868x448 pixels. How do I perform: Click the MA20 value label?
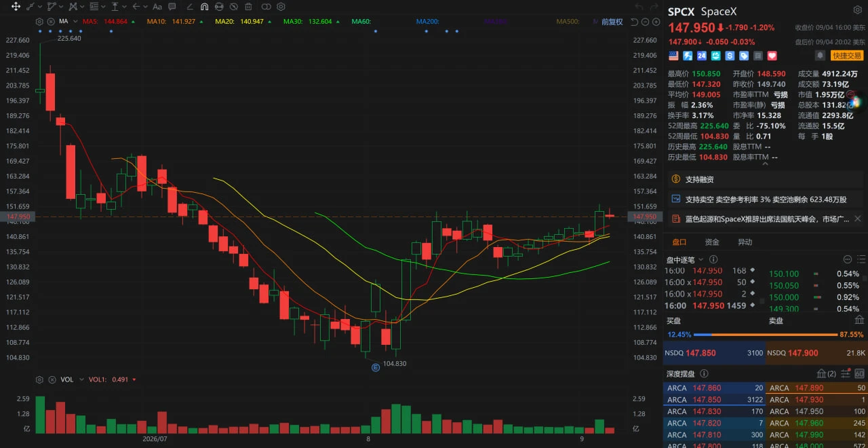[x=239, y=22]
